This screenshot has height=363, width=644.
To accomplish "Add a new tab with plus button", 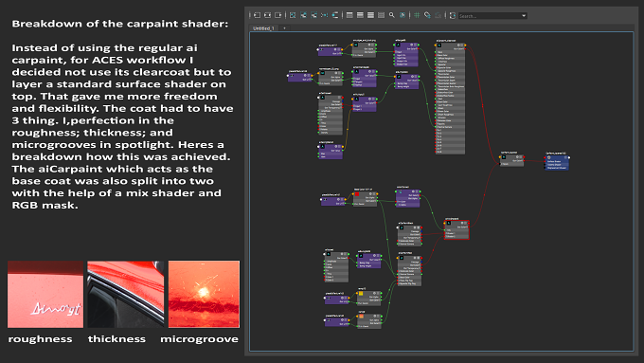I will (284, 28).
